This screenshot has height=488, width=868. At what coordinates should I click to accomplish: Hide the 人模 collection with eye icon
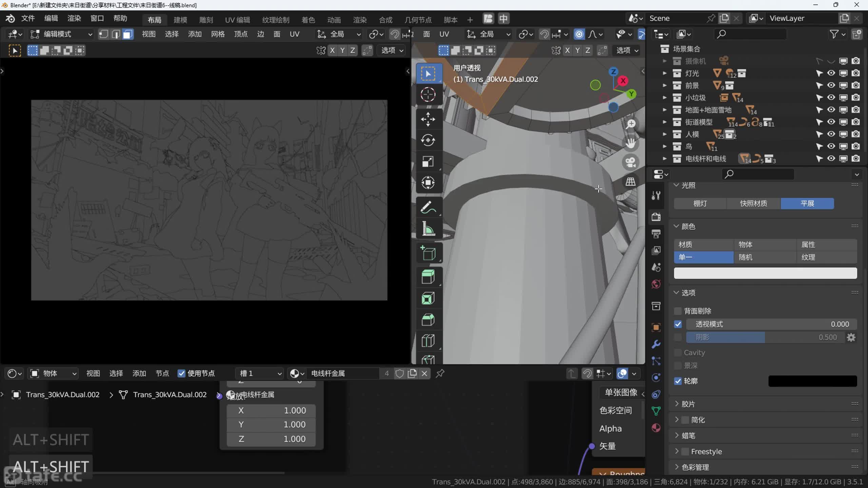[831, 134]
